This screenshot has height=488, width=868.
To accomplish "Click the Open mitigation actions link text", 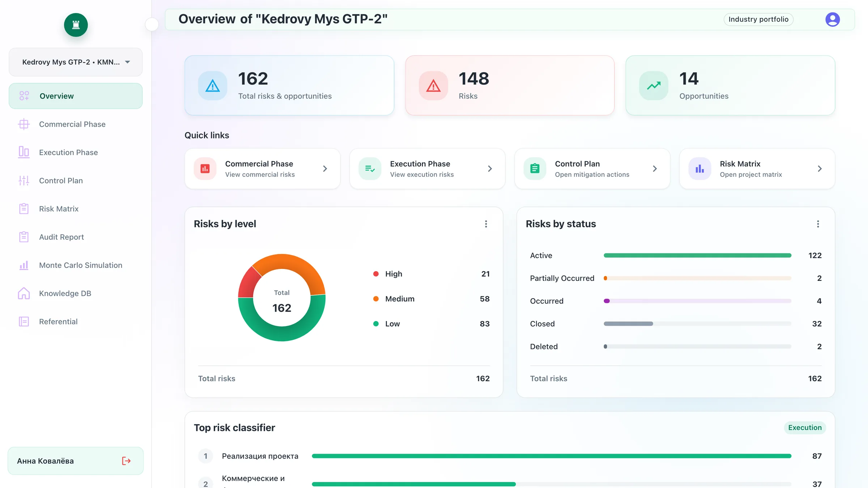I will pos(592,175).
